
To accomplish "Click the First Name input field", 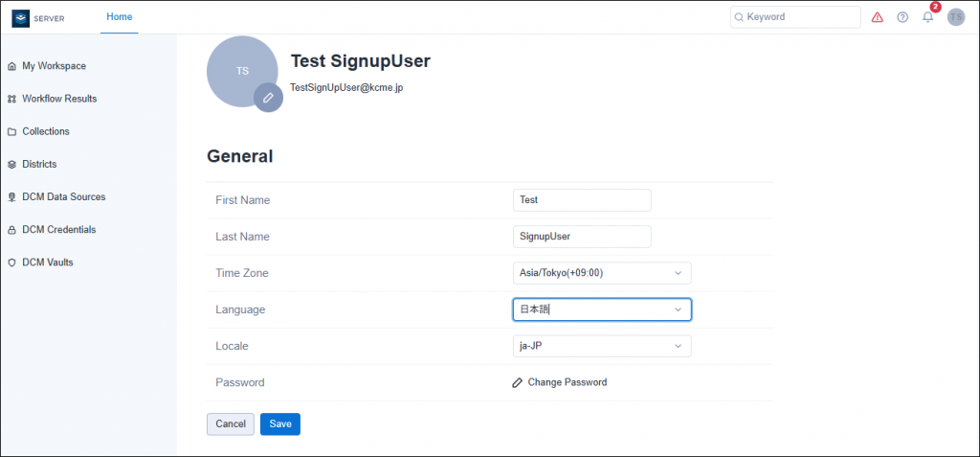I will pos(582,200).
